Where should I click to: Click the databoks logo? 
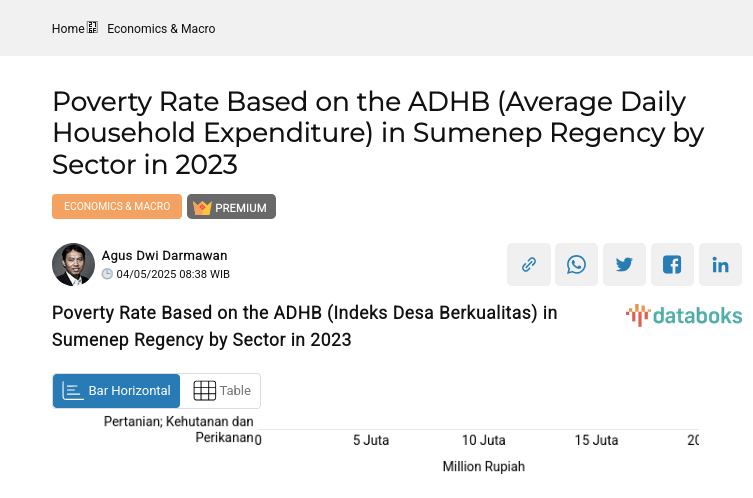(684, 316)
